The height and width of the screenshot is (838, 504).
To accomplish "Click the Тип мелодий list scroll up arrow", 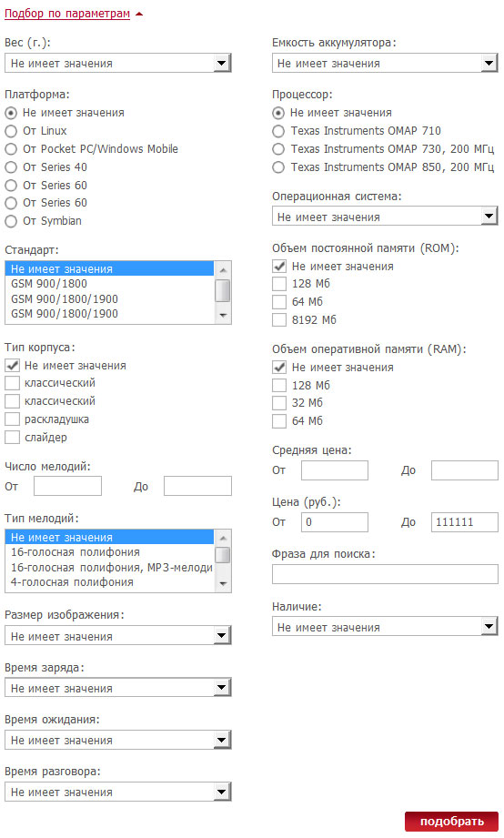I will (223, 538).
